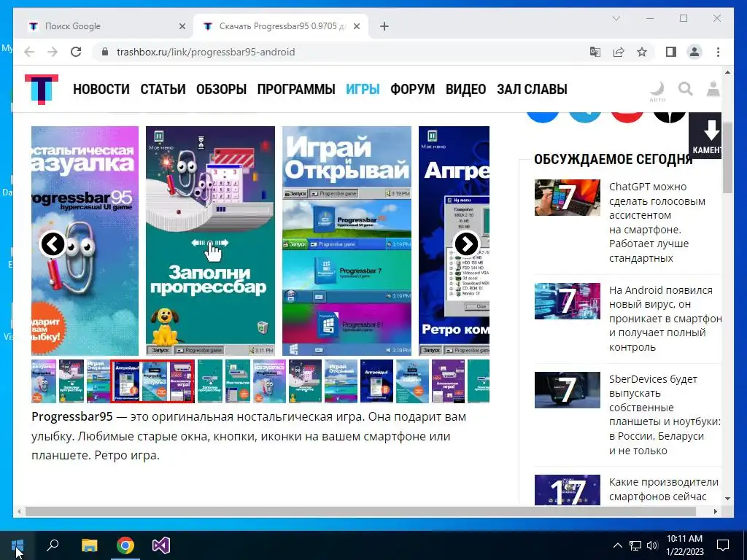Viewport: 747px width, 560px height.
Task: Jump to comments via КАМЕНТ arrow button
Action: (x=705, y=136)
